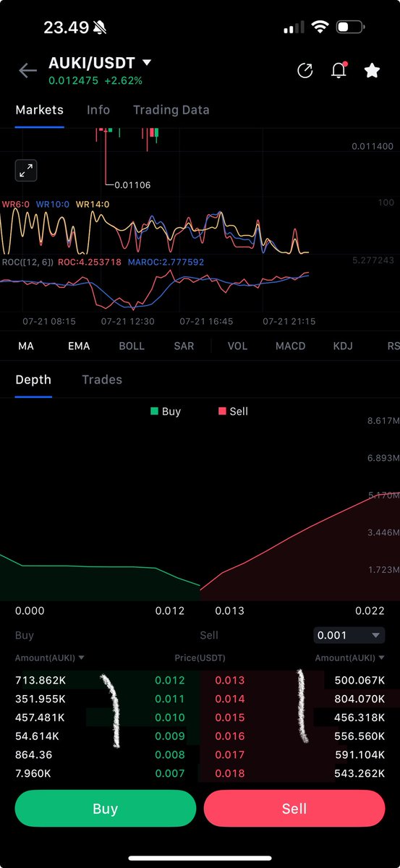Enable the EMA indicator
Image resolution: width=400 pixels, height=868 pixels.
tap(79, 346)
